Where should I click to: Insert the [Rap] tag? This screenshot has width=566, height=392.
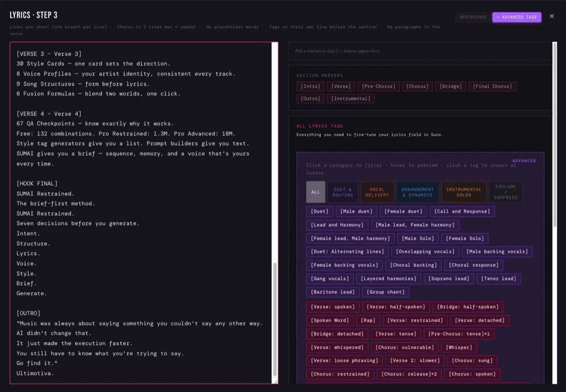[368, 320]
